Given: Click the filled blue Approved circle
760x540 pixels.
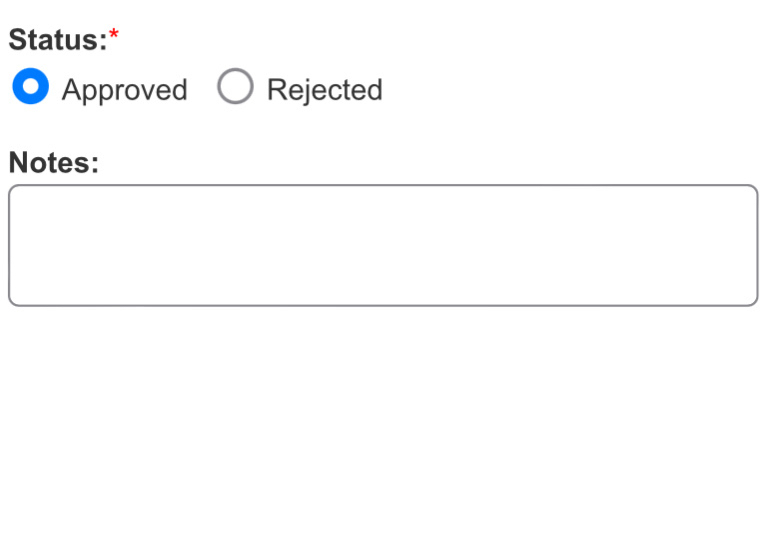Looking at the screenshot, I should 30,88.
